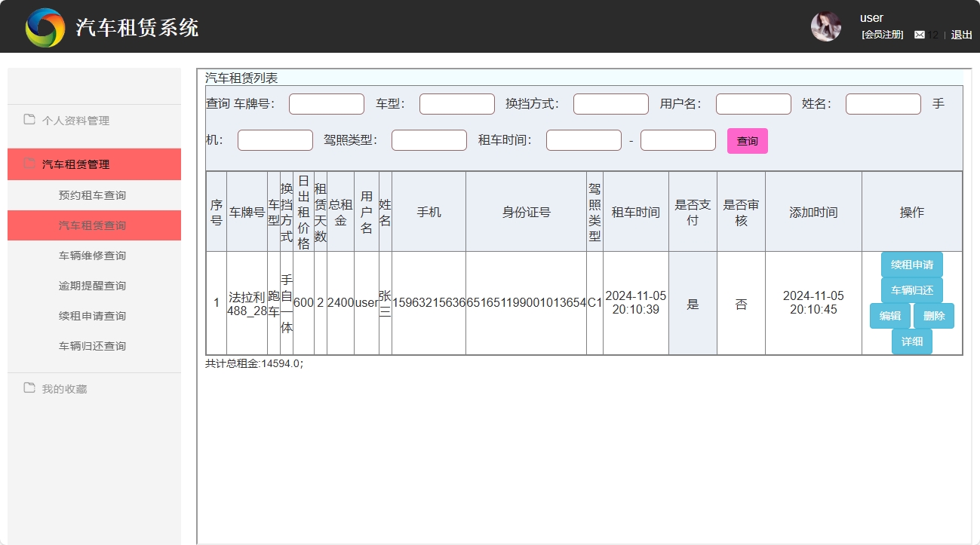This screenshot has width=980, height=545.
Task: Click the folder icon beside 我的收藏
Action: [x=29, y=388]
